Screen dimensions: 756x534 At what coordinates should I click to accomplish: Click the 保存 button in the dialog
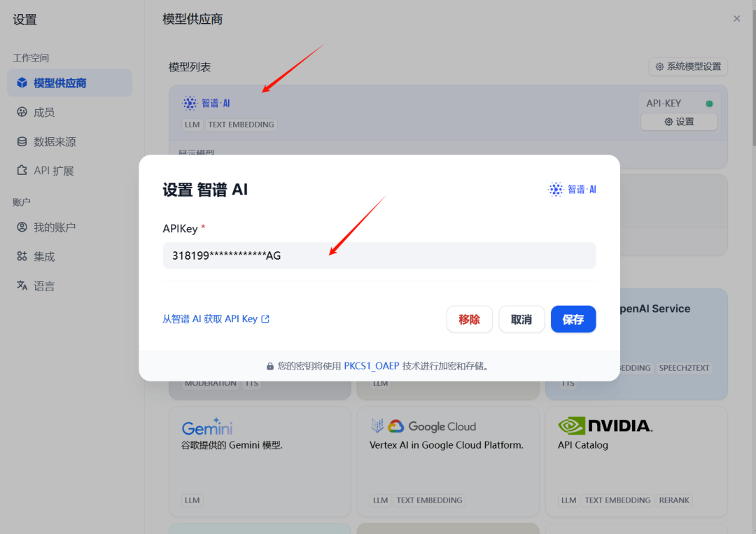(x=573, y=319)
